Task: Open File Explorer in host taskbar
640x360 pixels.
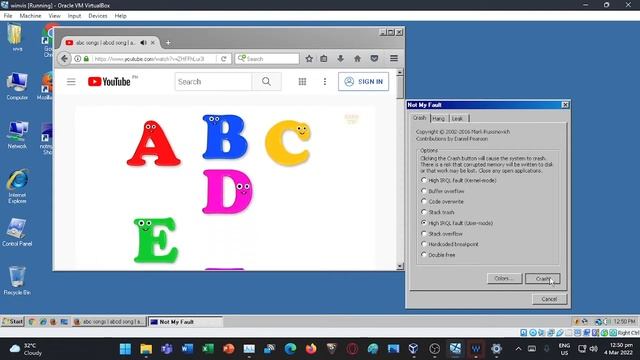Action: 146,349
